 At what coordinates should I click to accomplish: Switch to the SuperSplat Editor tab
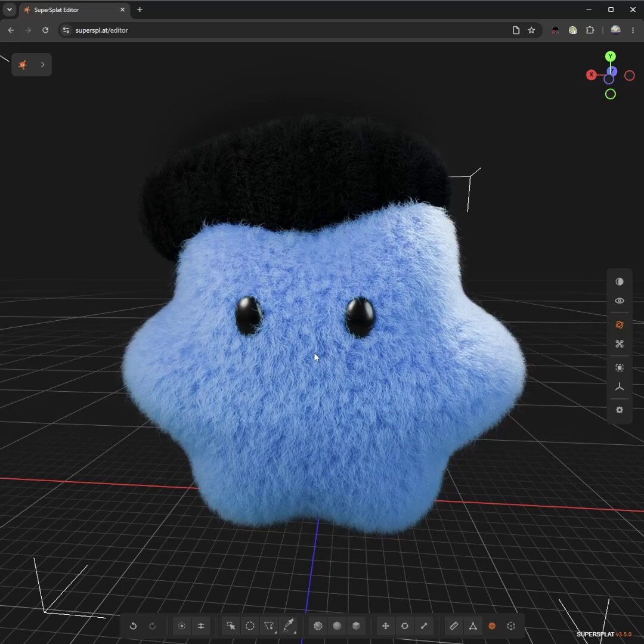[75, 10]
